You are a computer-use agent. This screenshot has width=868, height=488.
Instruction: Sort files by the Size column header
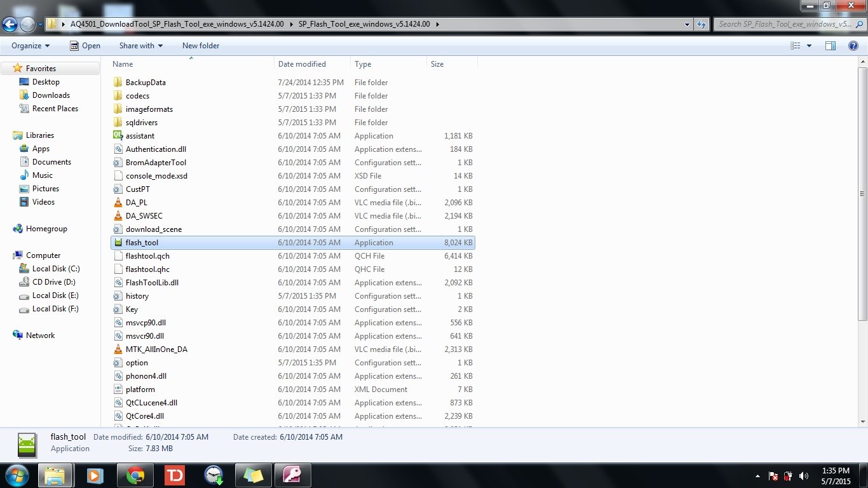pos(437,64)
